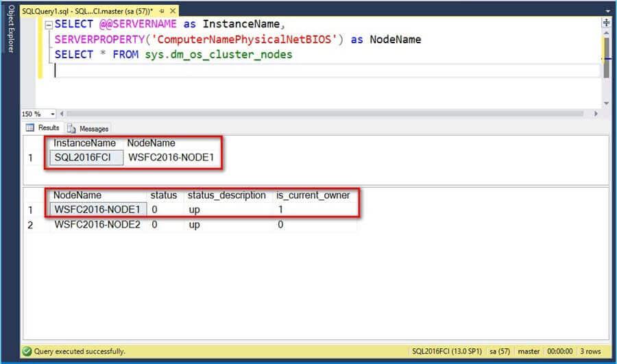
Task: Collapse the SELECT statement outline block
Action: (x=49, y=25)
